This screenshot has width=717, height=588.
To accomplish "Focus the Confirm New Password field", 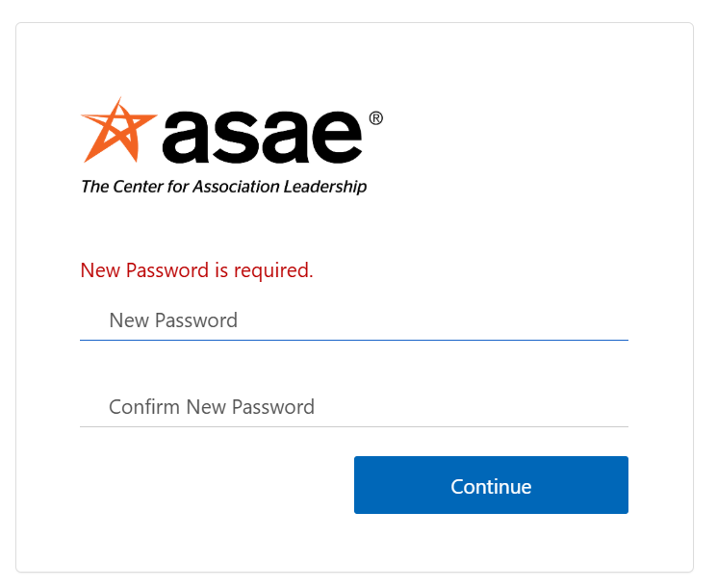I will pos(353,407).
